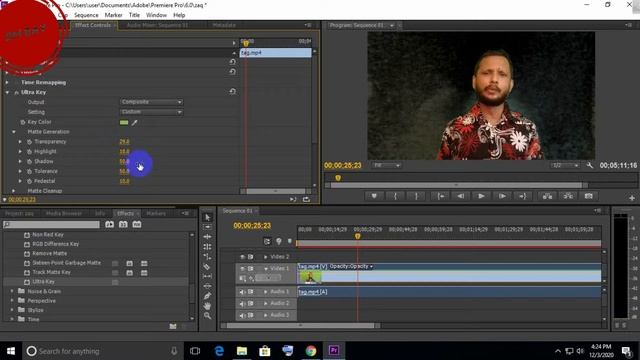Screen dimensions: 640x360
Task: Click the timeline horizontal zoom scrollbar
Action: [x=300, y=325]
